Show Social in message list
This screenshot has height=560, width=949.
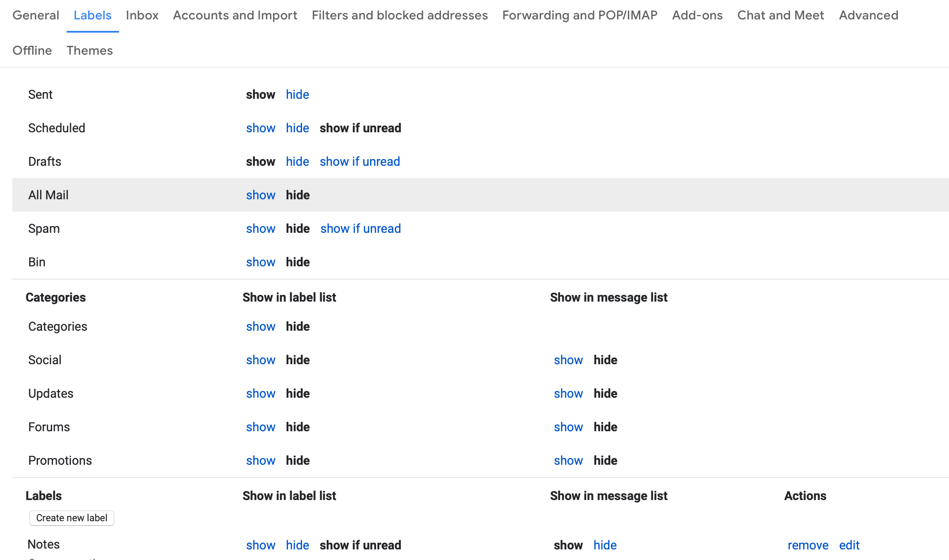(x=568, y=360)
